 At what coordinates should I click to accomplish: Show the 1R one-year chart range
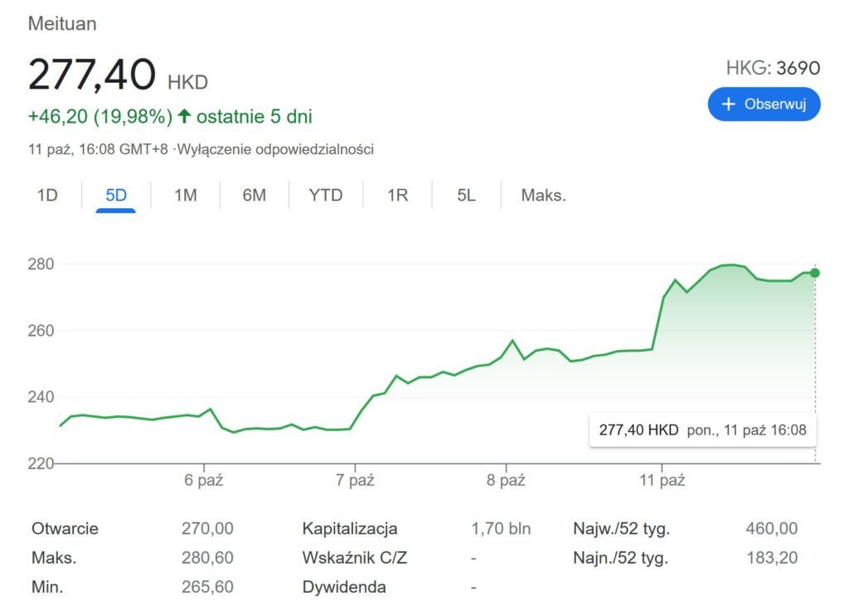pos(397,195)
